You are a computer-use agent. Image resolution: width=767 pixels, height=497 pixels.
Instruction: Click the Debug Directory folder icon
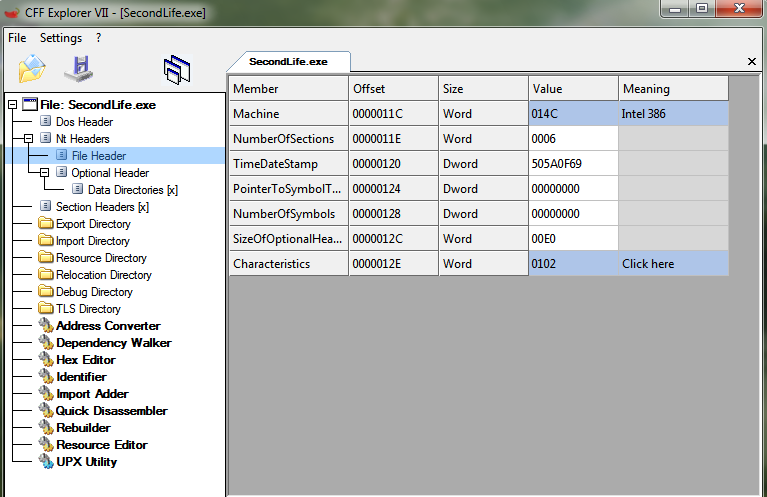point(46,291)
